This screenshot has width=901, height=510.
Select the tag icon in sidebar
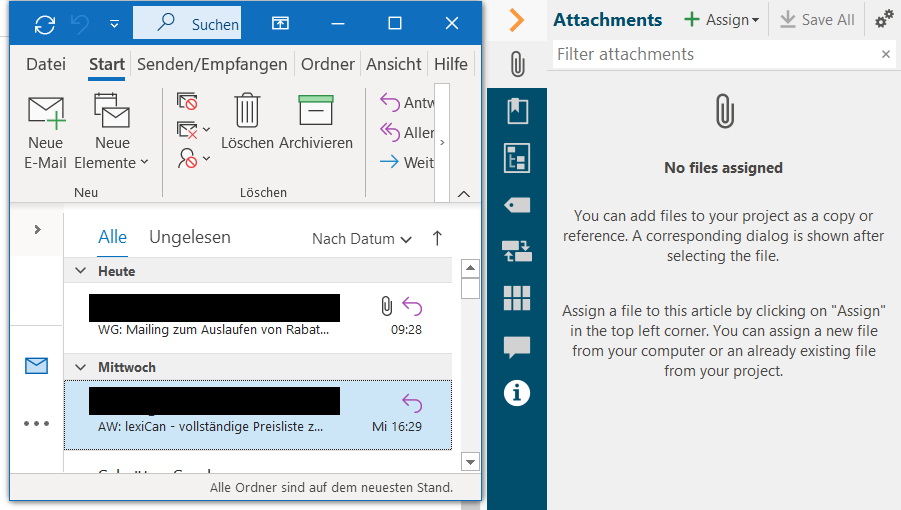[x=516, y=205]
